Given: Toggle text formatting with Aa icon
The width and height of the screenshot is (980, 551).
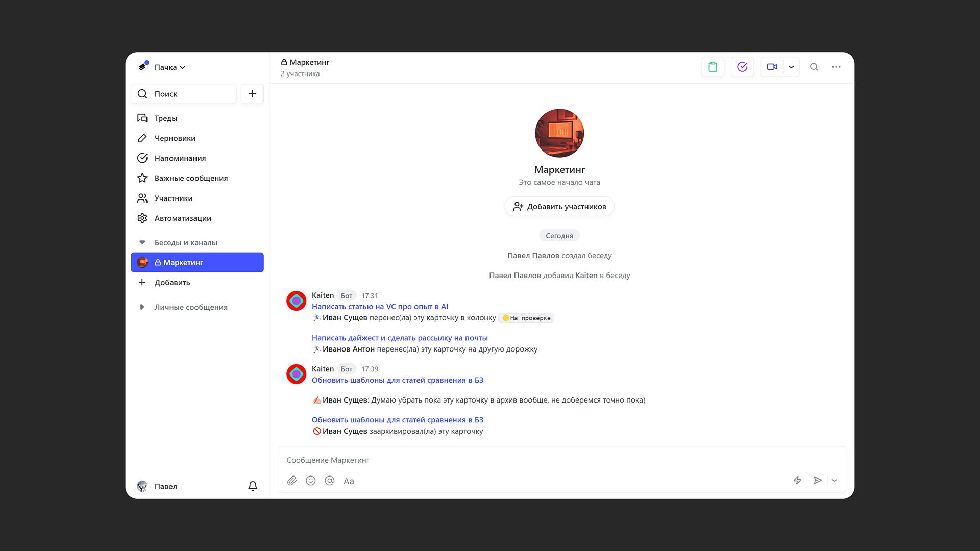Looking at the screenshot, I should click(x=349, y=481).
